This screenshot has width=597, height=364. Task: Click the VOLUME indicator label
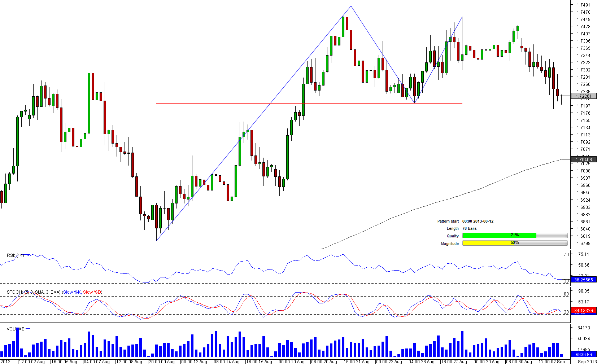coord(16,329)
